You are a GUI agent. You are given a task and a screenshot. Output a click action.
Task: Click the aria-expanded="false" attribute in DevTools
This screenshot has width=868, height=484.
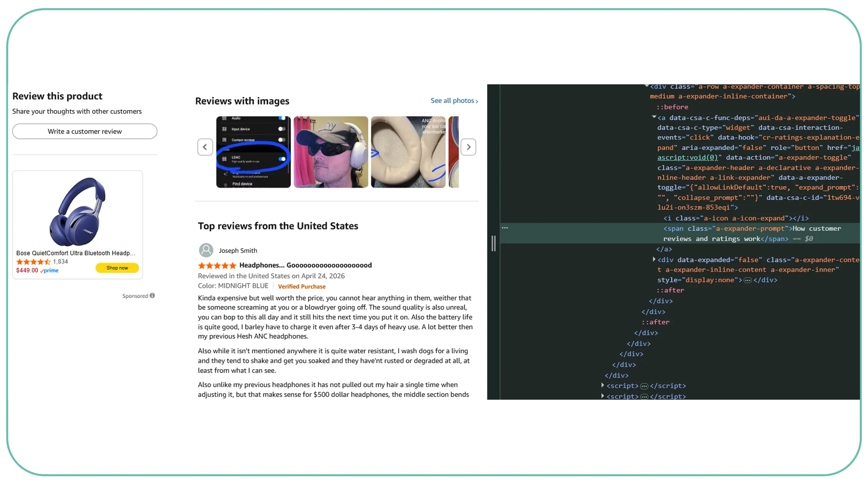tap(724, 148)
